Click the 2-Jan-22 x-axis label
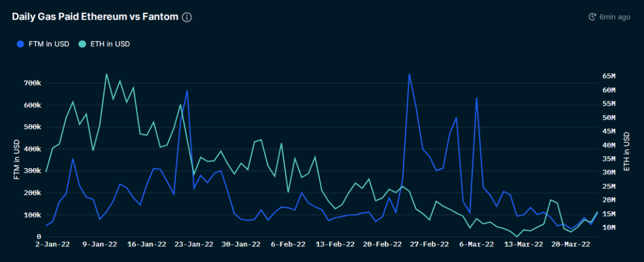Viewport: 644px width, 262px height. pyautogui.click(x=52, y=244)
